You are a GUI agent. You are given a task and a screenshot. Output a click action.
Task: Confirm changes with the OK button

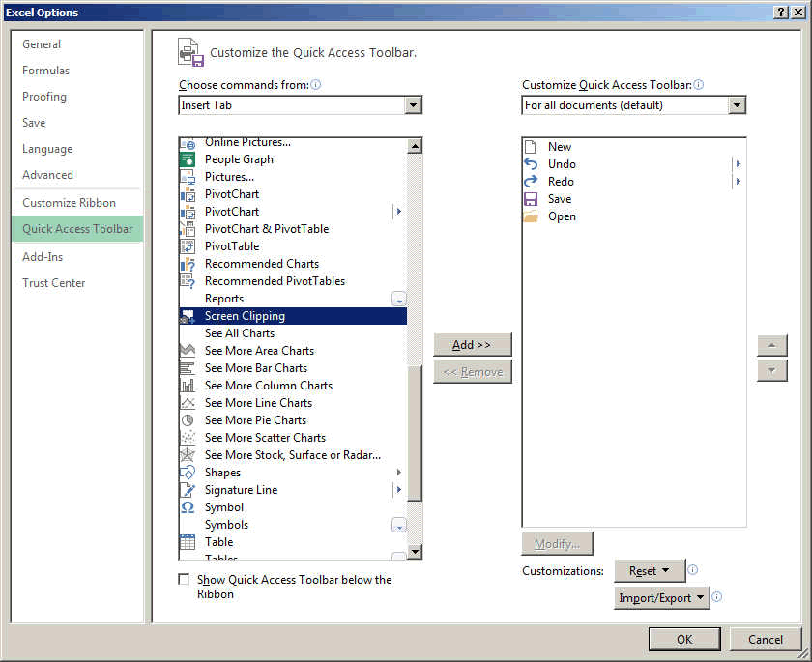pyautogui.click(x=683, y=639)
